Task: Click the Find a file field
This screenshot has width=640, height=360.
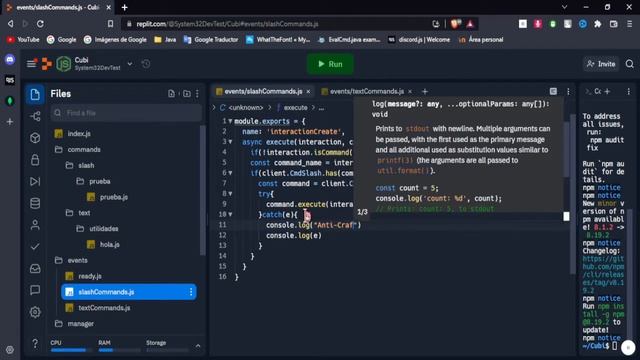Action: pyautogui.click(x=127, y=113)
